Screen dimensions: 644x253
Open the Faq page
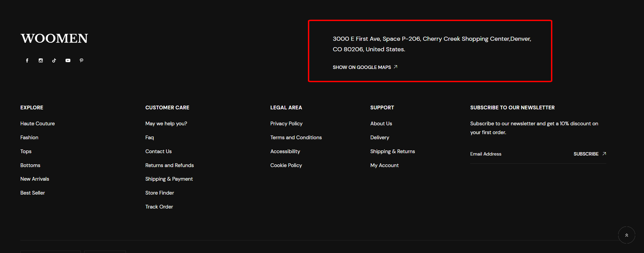[149, 138]
